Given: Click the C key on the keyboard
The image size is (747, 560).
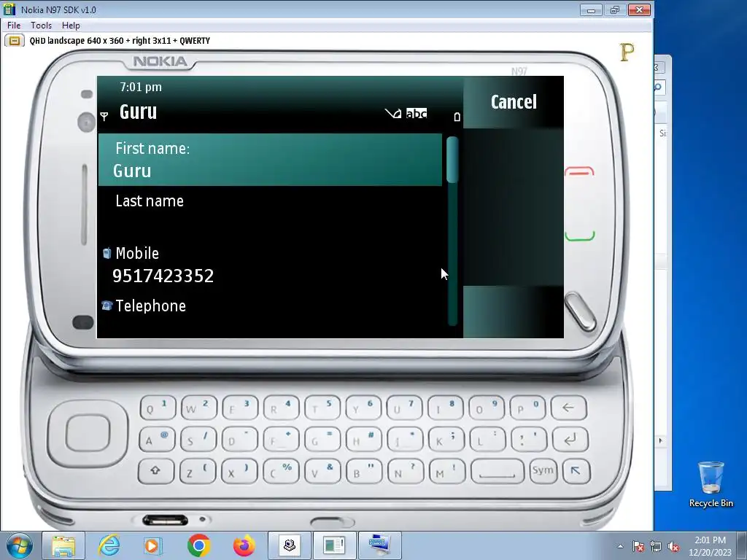Looking at the screenshot, I should pos(281,472).
